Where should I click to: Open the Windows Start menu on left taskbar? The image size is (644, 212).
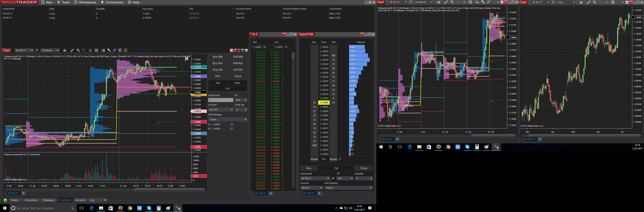click(x=5, y=208)
